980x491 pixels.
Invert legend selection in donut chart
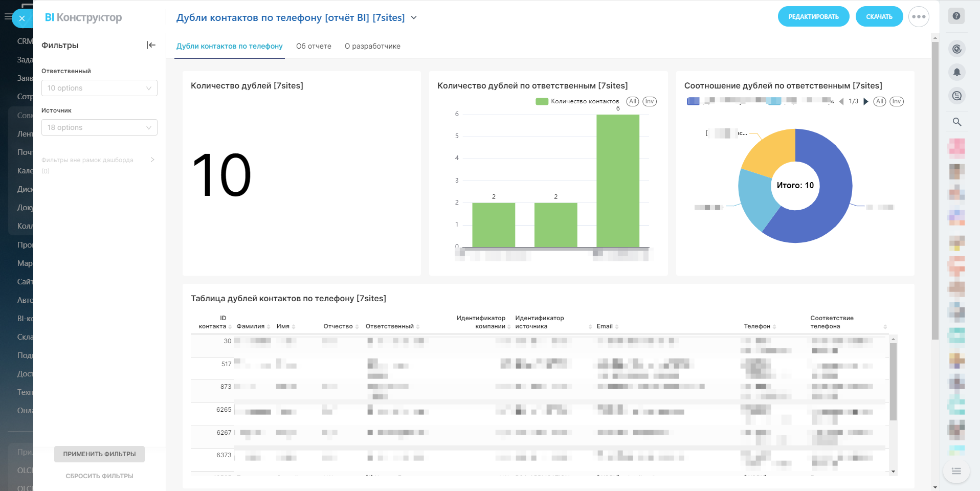pyautogui.click(x=896, y=101)
